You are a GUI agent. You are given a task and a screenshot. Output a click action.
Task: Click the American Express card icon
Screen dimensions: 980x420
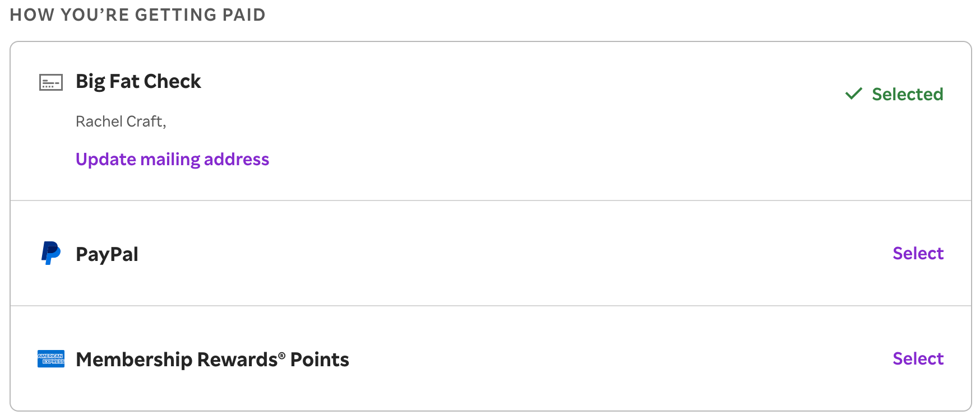click(51, 359)
